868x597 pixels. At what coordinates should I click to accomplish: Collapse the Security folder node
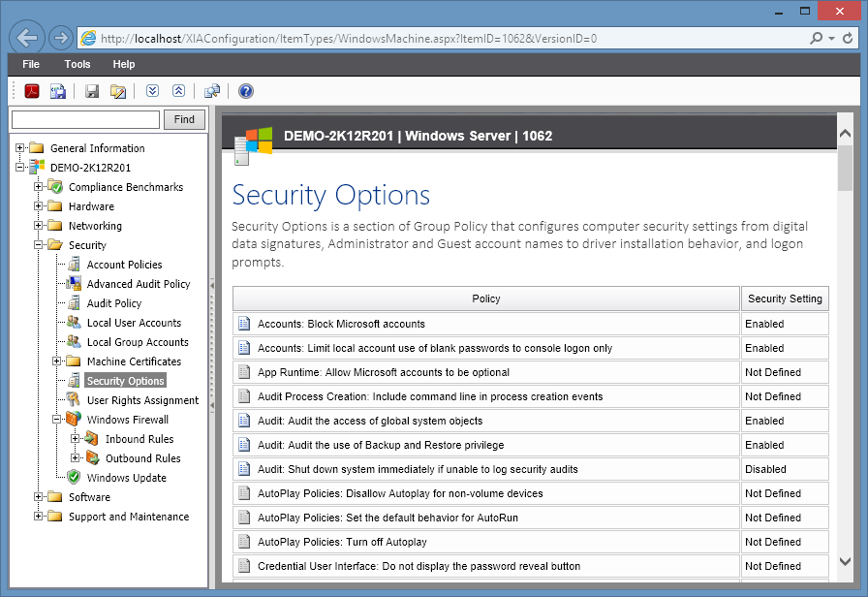(x=38, y=245)
